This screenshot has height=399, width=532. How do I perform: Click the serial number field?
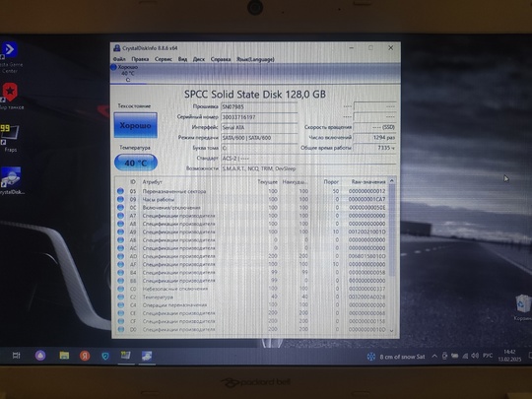(259, 117)
